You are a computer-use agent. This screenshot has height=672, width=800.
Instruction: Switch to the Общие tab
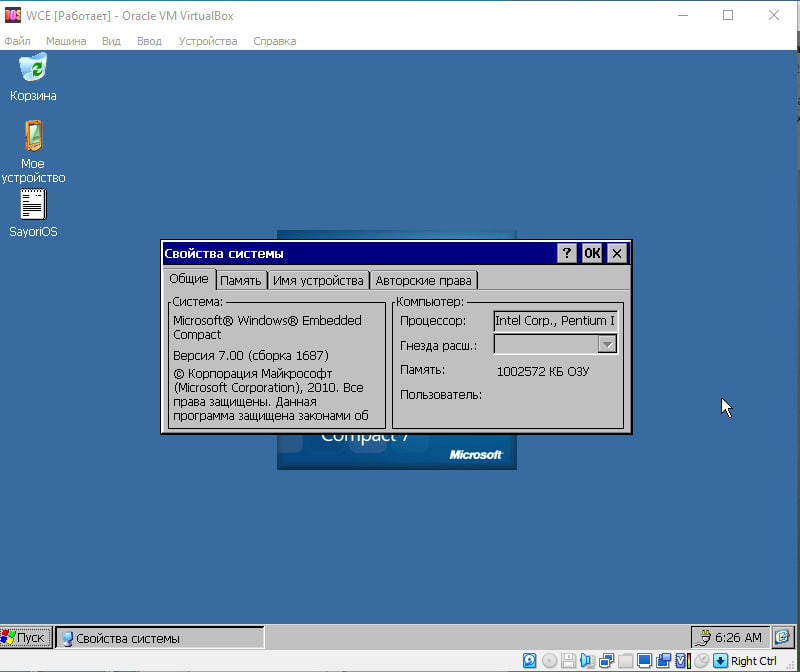pyautogui.click(x=189, y=279)
